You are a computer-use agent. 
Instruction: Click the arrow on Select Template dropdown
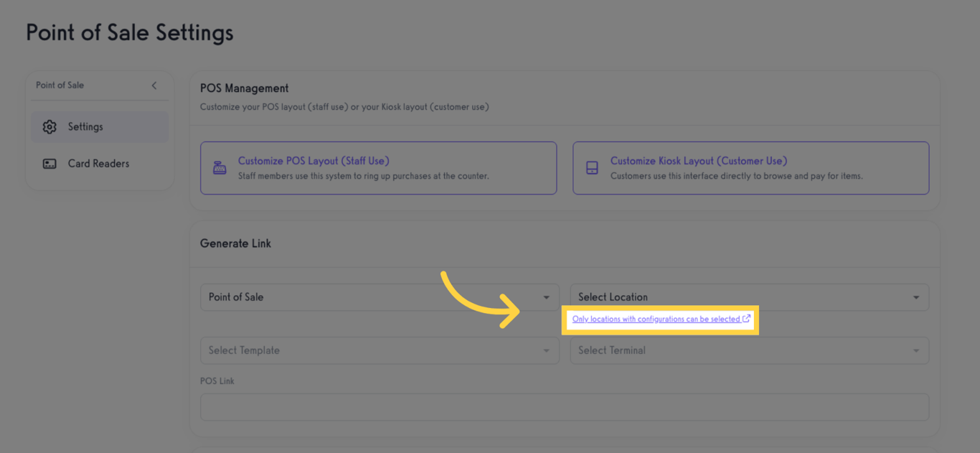pyautogui.click(x=546, y=351)
